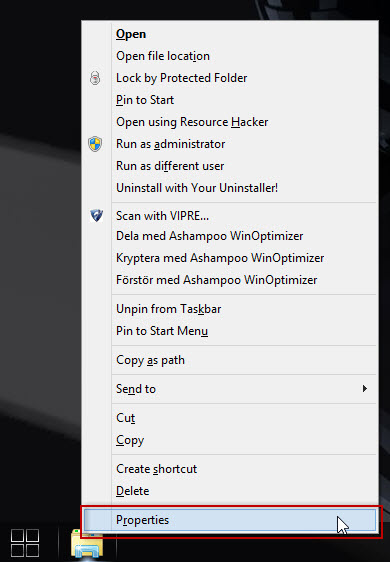Select Scan with VIPRE...
Image resolution: width=390 pixels, height=562 pixels.
230,215
